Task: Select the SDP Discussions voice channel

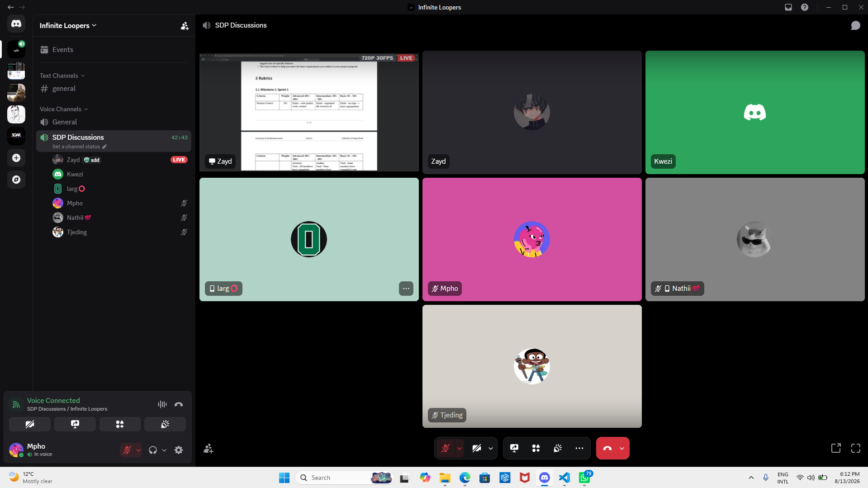Action: (x=114, y=137)
